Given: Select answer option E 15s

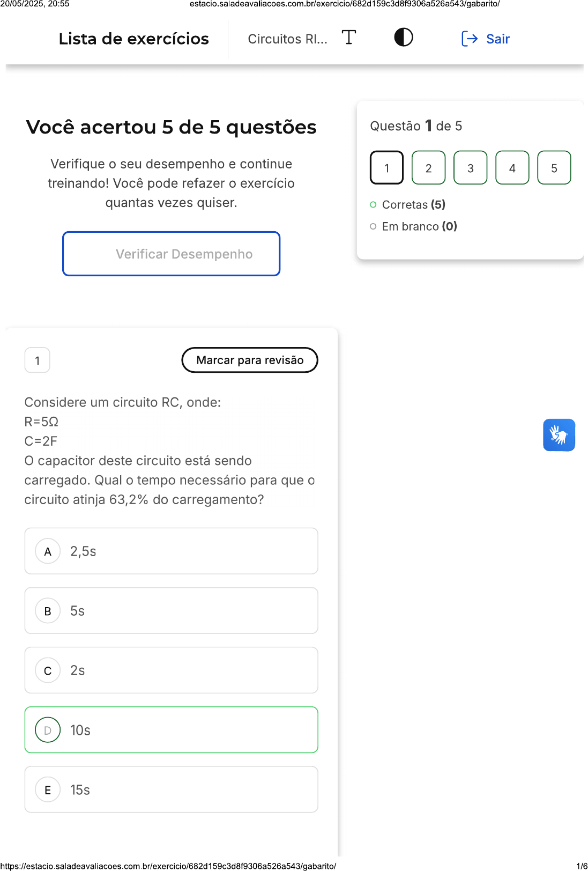Looking at the screenshot, I should click(x=171, y=789).
